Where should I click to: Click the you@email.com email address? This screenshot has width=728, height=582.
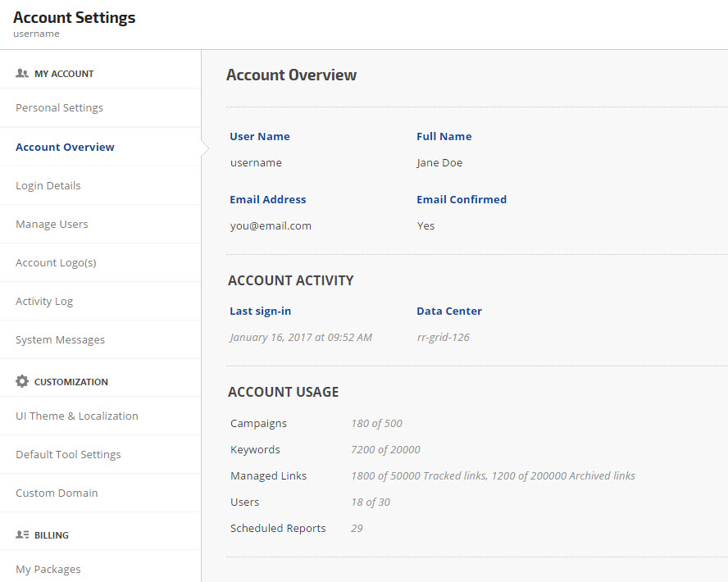pyautogui.click(x=271, y=225)
